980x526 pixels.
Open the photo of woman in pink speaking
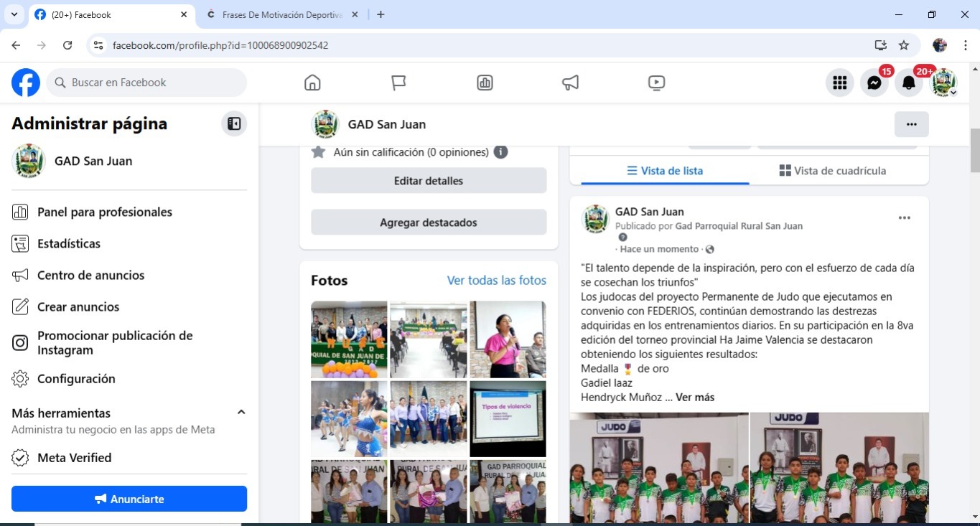[508, 339]
